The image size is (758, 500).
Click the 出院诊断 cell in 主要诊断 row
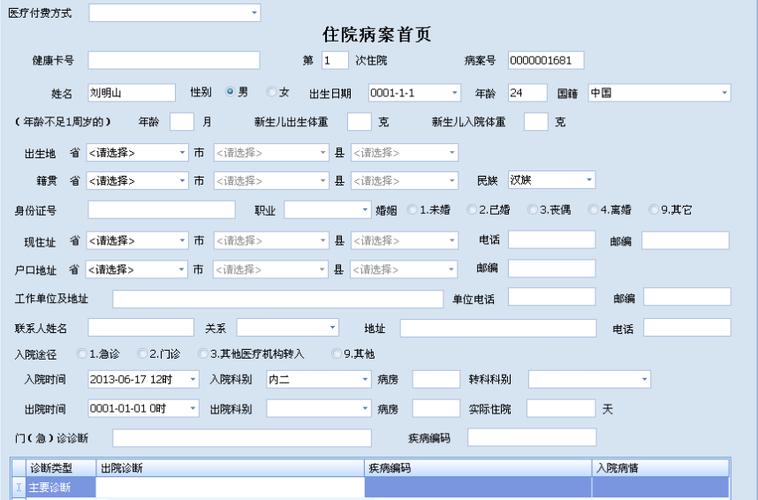230,487
